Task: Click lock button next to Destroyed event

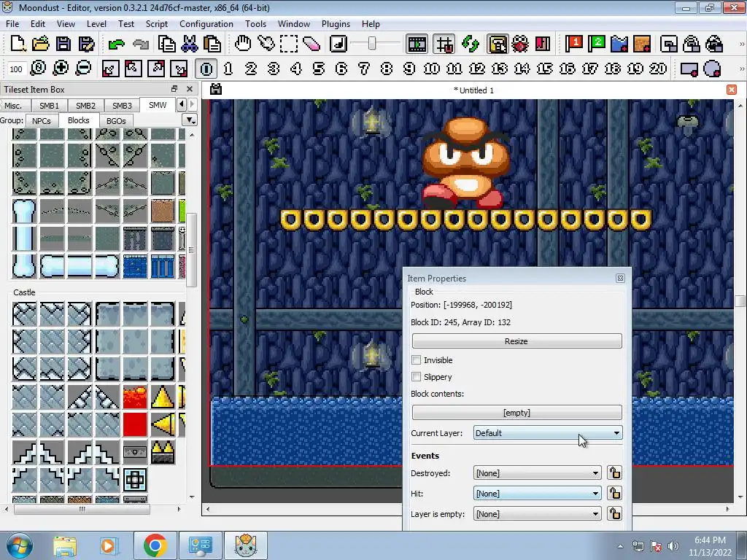Action: click(614, 472)
